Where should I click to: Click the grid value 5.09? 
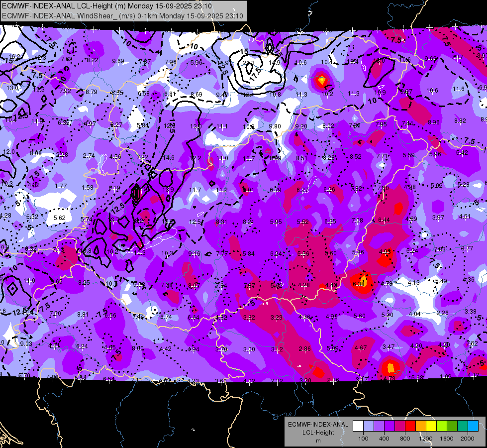tap(332, 348)
